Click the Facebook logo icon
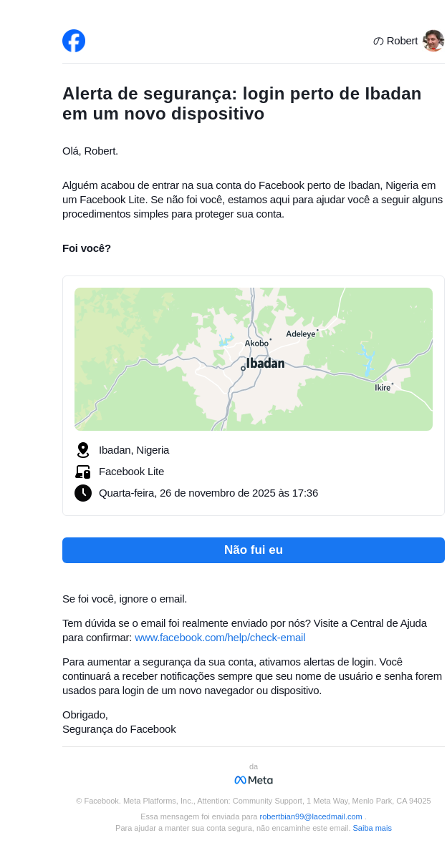Screen dimensions: 447x868 point(74,41)
